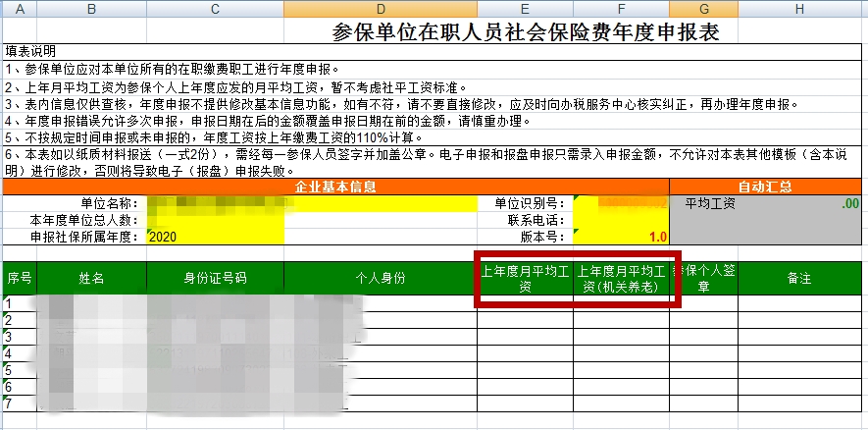868x430 pixels.
Task: Select column A header
Action: coord(20,8)
